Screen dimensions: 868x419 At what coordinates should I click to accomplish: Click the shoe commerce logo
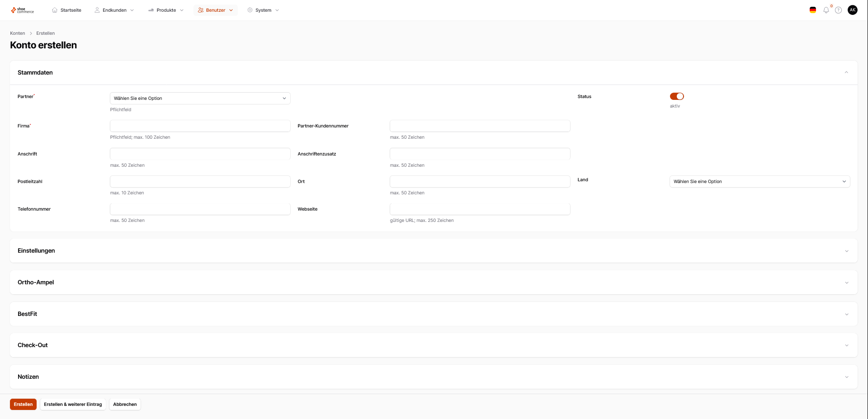tap(23, 10)
